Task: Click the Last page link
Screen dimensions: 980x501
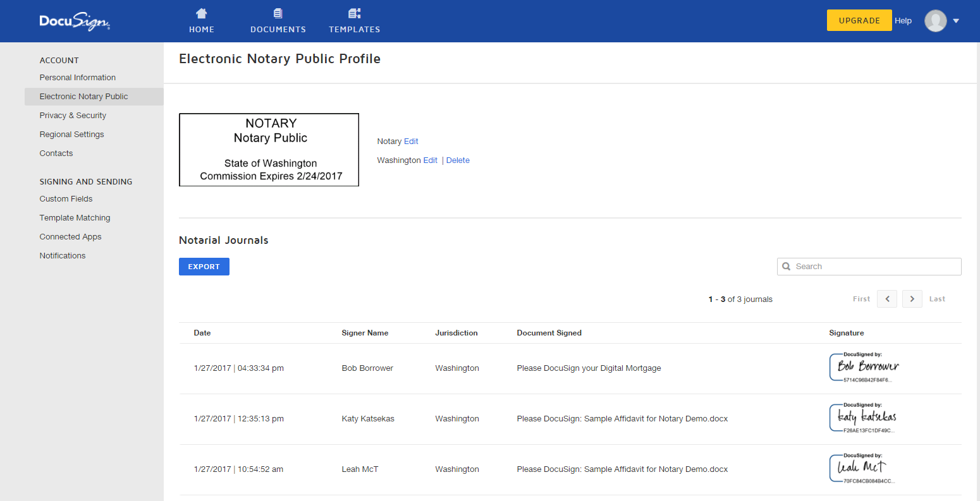Action: coord(937,299)
